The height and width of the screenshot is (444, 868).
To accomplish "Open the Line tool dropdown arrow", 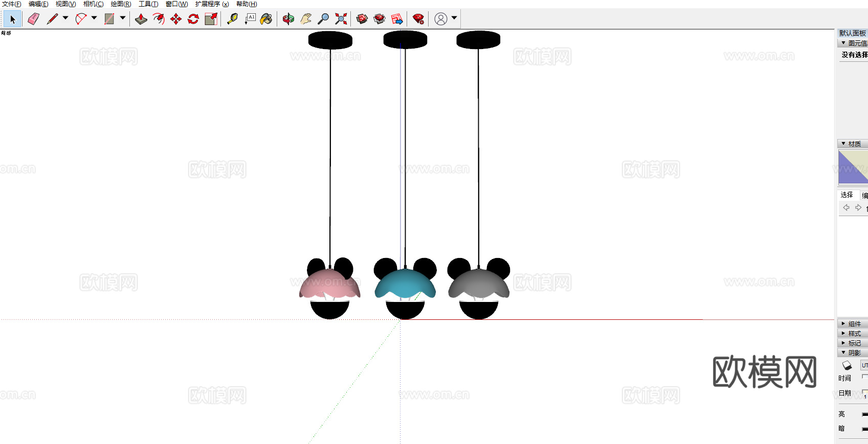I will (x=65, y=18).
